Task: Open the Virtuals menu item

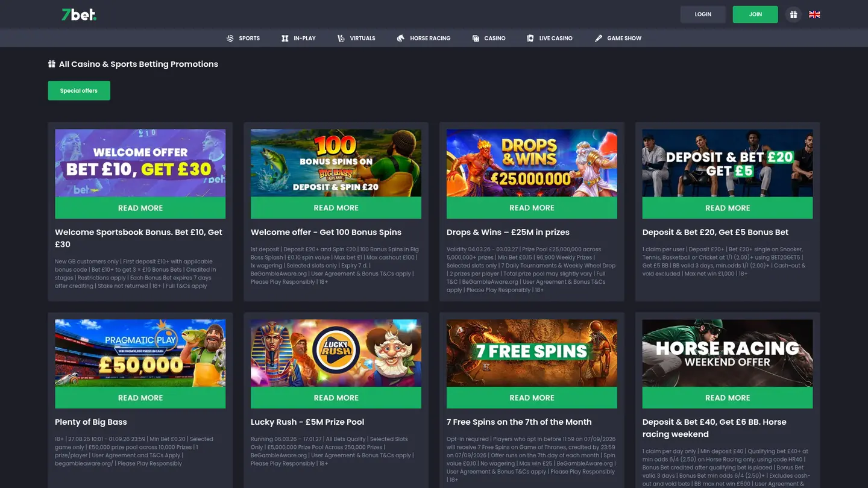Action: point(356,38)
